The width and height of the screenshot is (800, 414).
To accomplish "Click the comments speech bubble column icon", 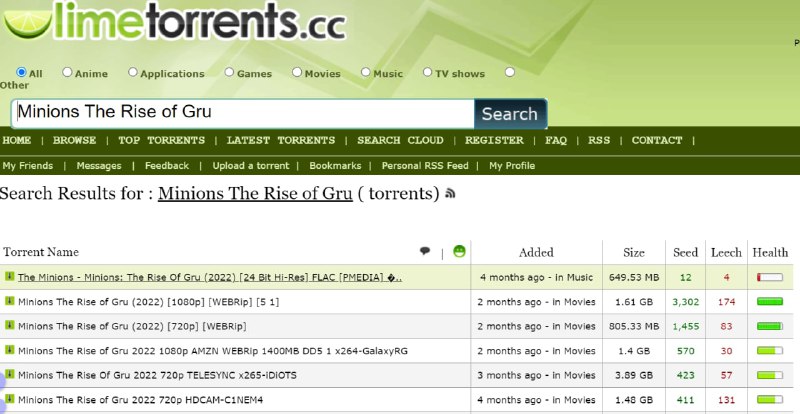I will (424, 251).
